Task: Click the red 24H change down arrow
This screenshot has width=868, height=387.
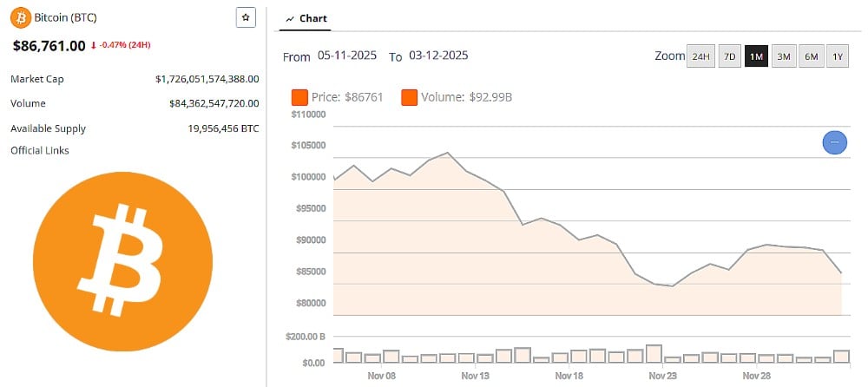Action: tap(93, 45)
